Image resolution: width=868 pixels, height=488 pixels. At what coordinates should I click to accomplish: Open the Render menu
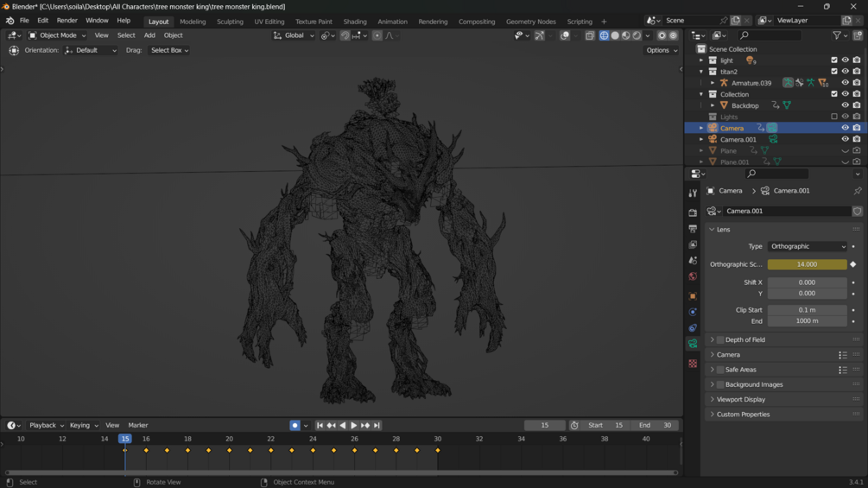(67, 21)
